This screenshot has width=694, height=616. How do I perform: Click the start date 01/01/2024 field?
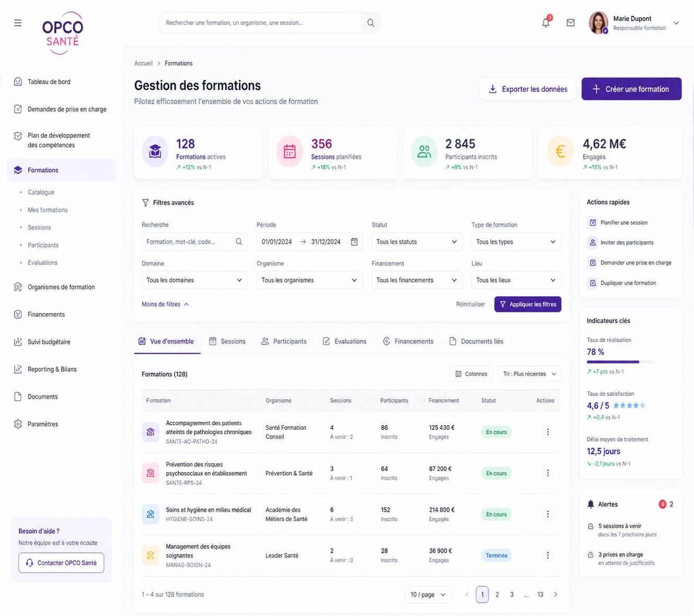[x=277, y=242]
